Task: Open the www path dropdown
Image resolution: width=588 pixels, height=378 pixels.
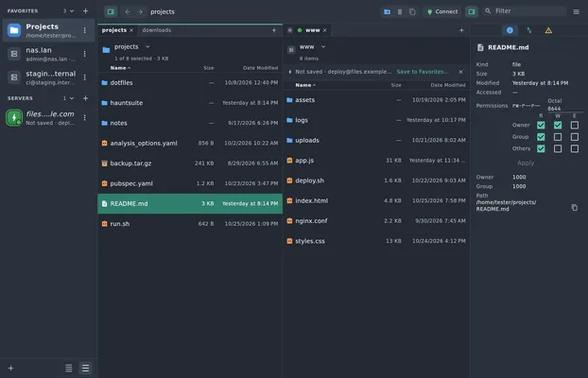Action: (x=323, y=47)
